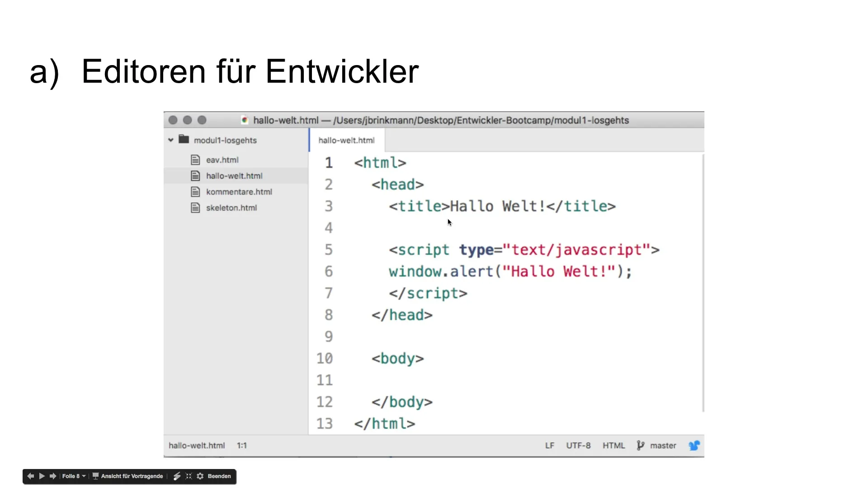The image size is (868, 488).
Task: Click the squirrel update icon
Action: pos(694,445)
